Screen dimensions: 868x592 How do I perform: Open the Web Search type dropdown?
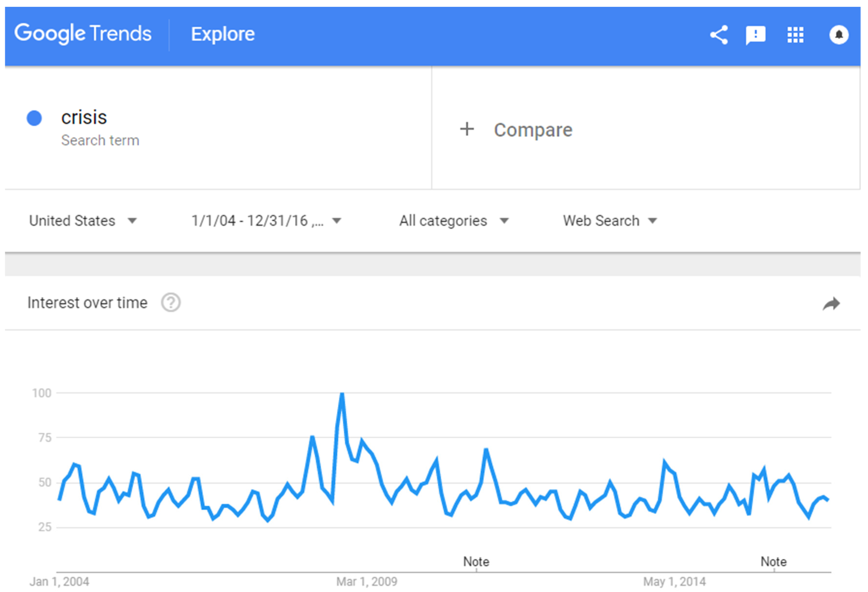click(609, 220)
